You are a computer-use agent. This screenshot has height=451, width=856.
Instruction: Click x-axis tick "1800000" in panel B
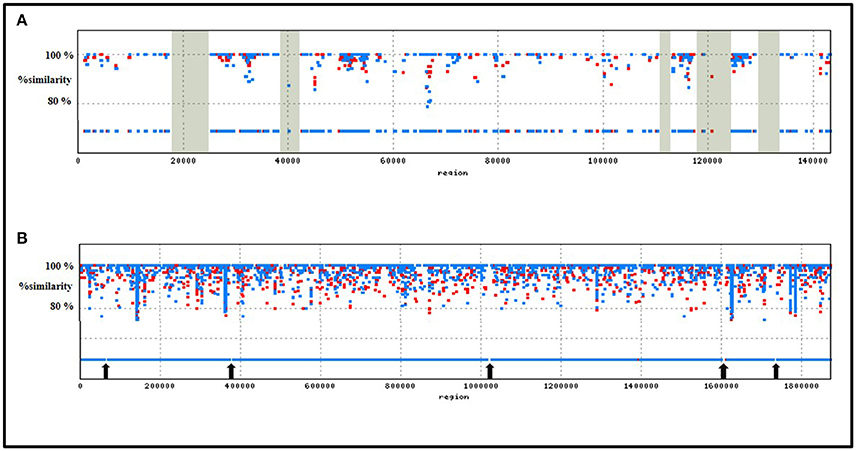pyautogui.click(x=801, y=386)
